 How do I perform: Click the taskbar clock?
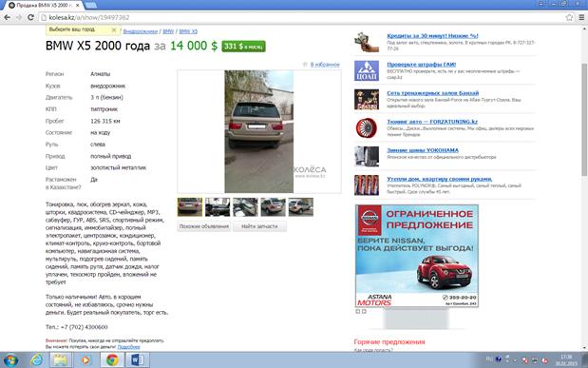click(566, 360)
